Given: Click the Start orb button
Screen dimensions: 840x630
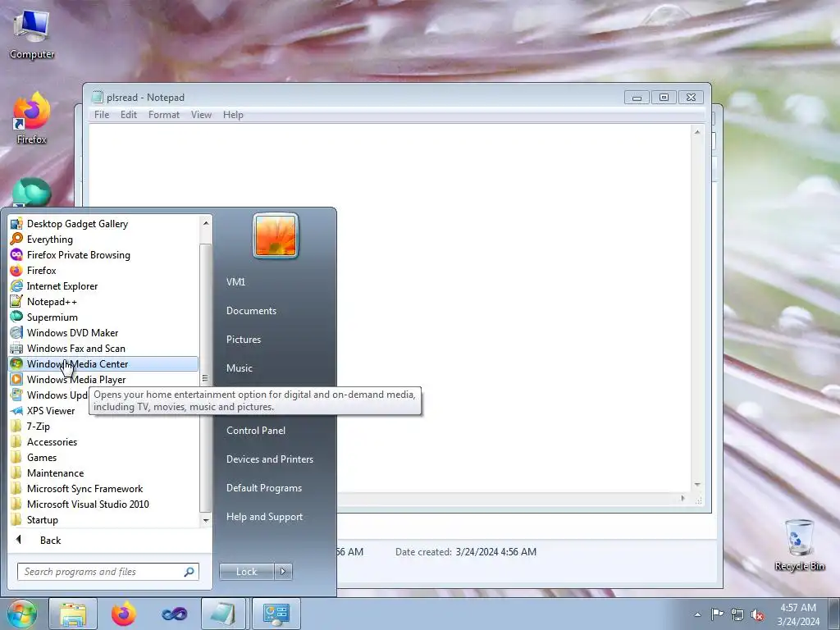Looking at the screenshot, I should [x=21, y=614].
